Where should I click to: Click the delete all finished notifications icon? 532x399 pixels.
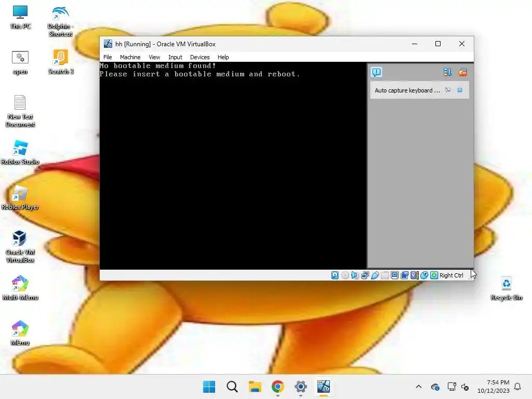(463, 72)
